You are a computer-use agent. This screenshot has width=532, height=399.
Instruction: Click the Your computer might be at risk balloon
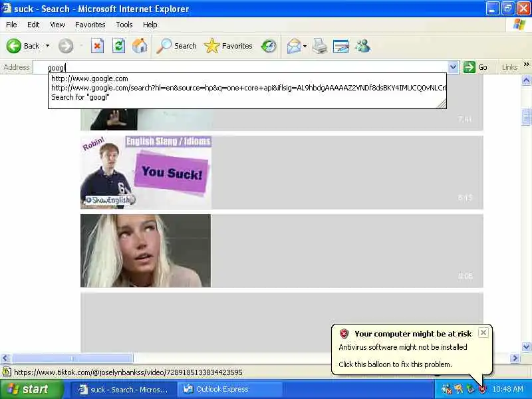click(412, 350)
